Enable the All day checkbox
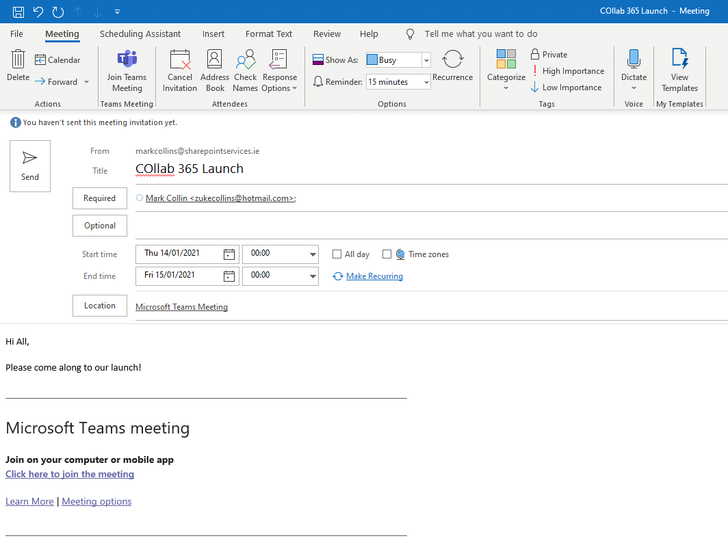The height and width of the screenshot is (560, 728). [337, 254]
